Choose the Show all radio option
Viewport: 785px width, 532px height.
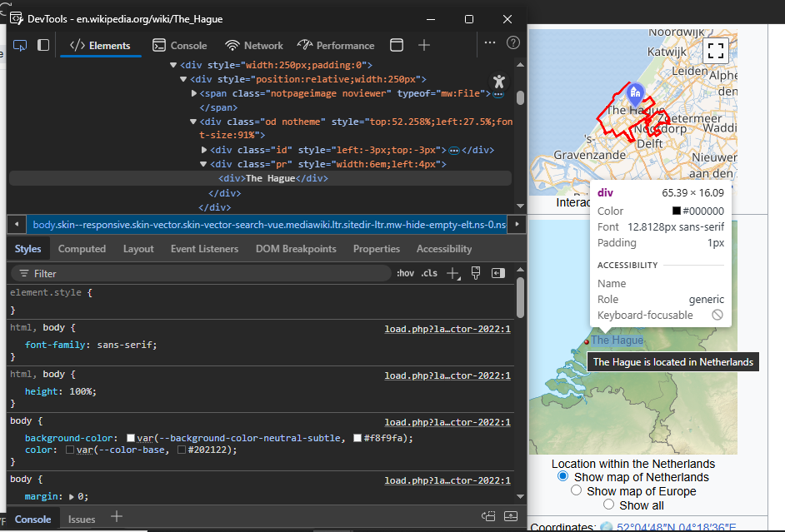click(608, 505)
